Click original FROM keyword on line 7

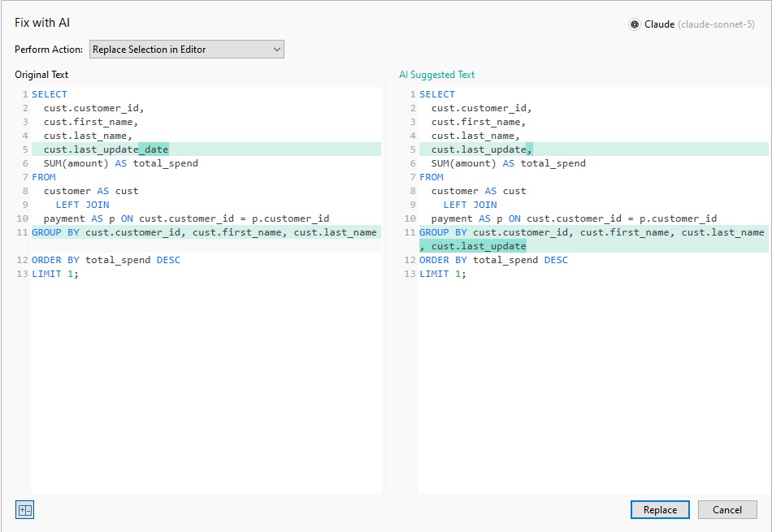point(44,177)
